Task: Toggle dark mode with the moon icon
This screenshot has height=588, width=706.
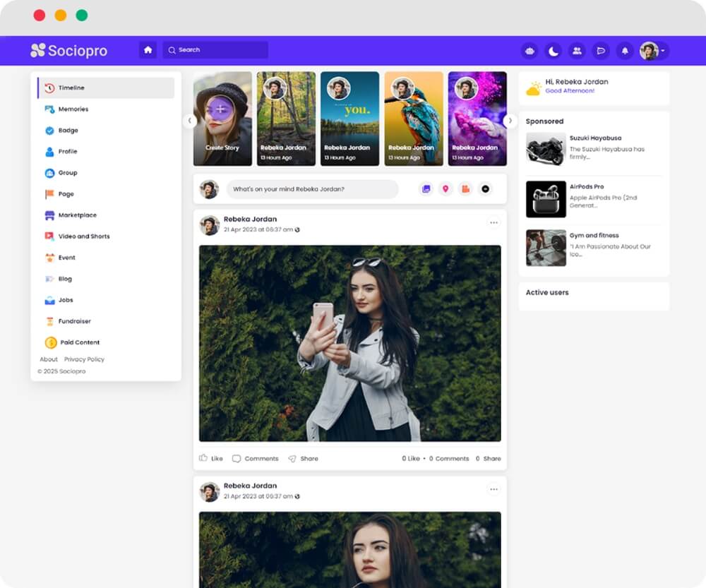Action: (554, 51)
